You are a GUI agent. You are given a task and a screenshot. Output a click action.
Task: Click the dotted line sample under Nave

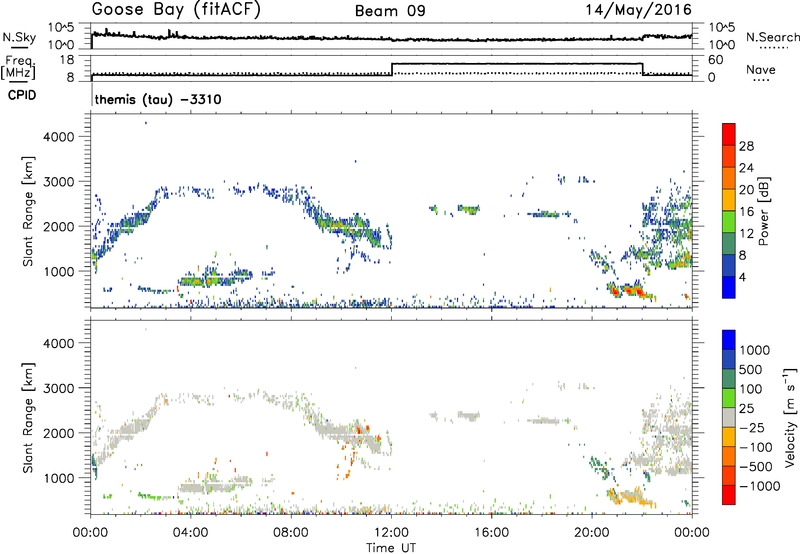point(761,81)
